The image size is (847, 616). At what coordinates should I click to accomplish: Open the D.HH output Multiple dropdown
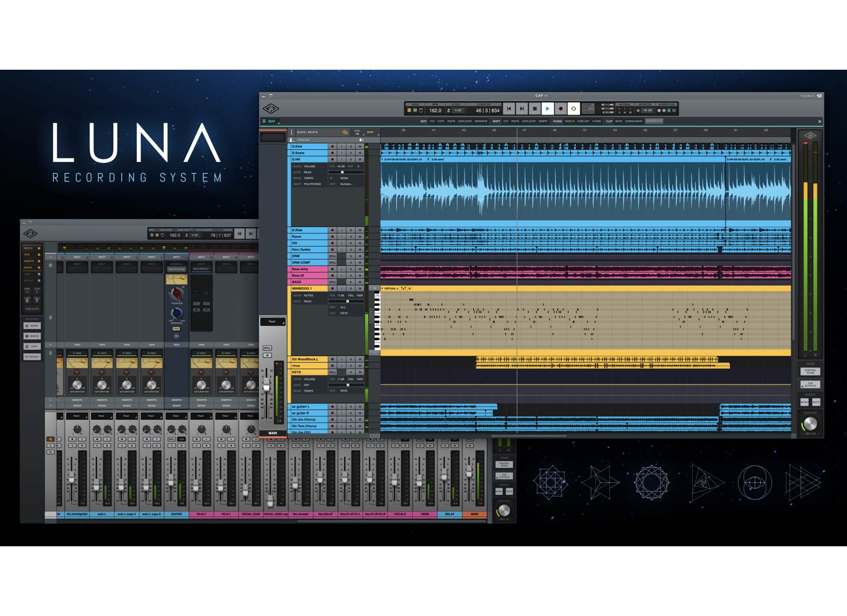tap(346, 184)
